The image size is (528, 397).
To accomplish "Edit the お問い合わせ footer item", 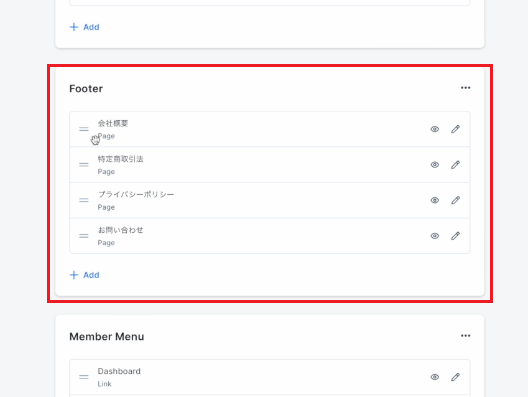I will point(455,236).
